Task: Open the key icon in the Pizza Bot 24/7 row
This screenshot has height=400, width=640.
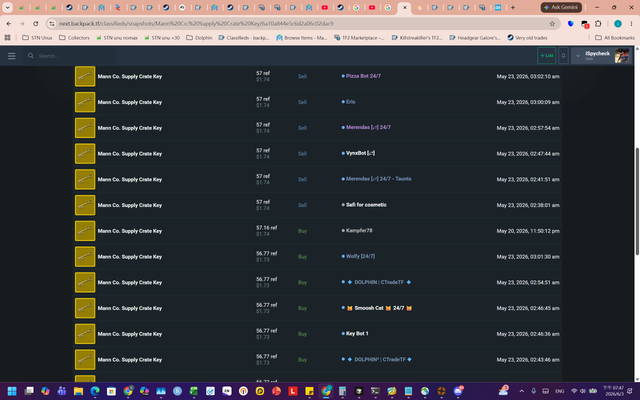Action: [85, 76]
